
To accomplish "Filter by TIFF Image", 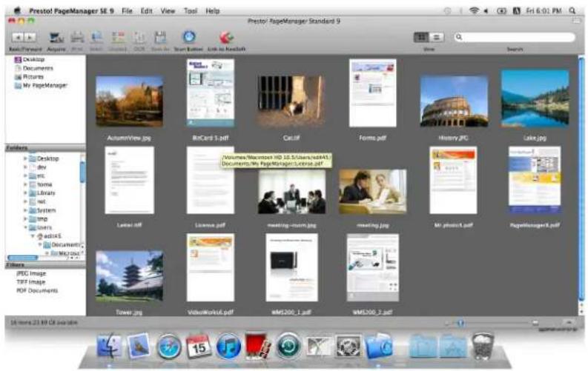I will pos(30,282).
